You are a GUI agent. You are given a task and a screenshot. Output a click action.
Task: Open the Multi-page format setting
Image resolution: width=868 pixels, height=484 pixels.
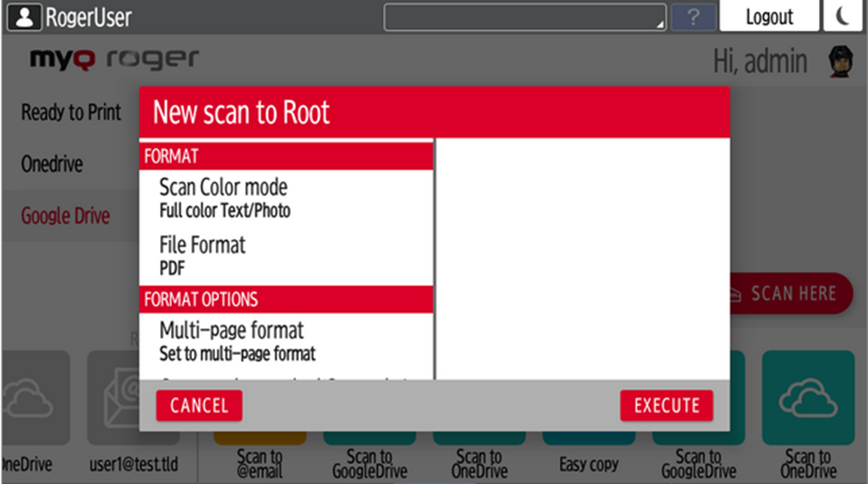pos(286,342)
